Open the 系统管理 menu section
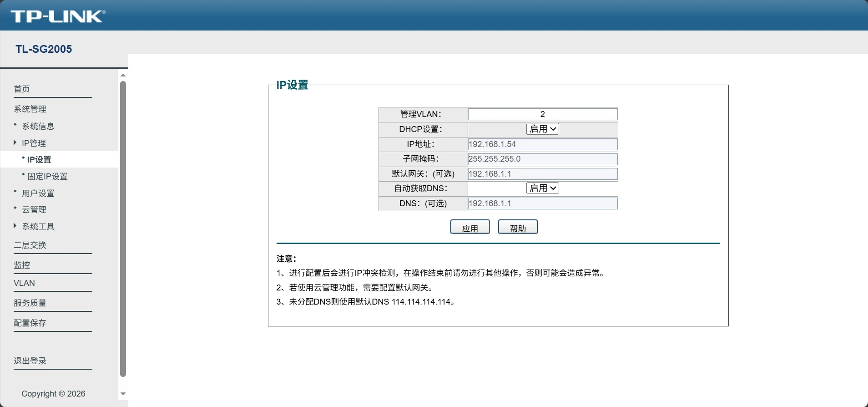Viewport: 868px width, 407px height. [x=30, y=109]
